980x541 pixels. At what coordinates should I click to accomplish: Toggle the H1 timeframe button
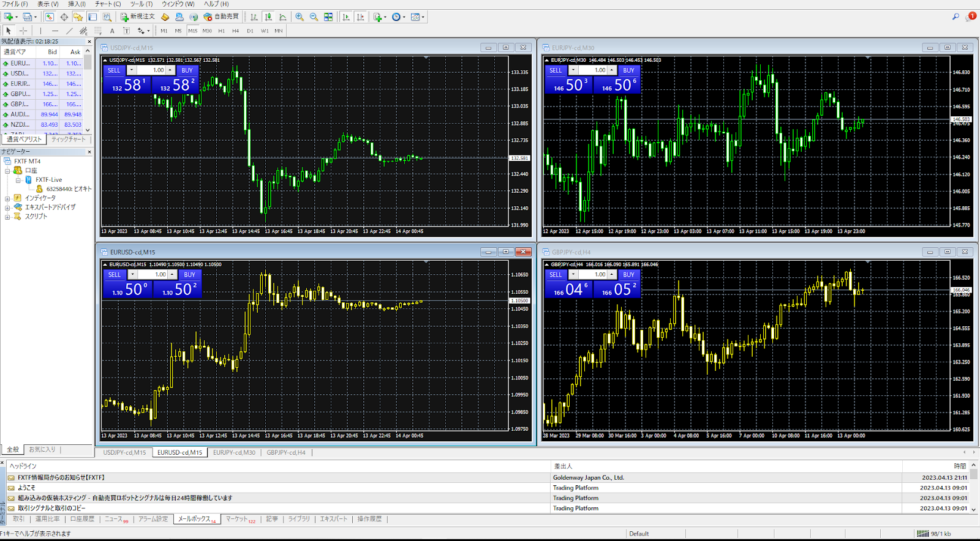[221, 31]
